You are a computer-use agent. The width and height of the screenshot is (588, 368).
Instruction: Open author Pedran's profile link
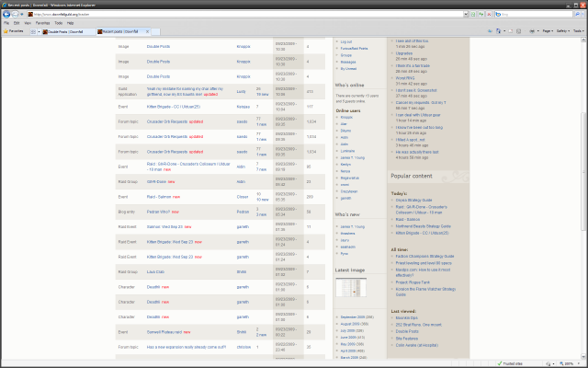tap(243, 212)
